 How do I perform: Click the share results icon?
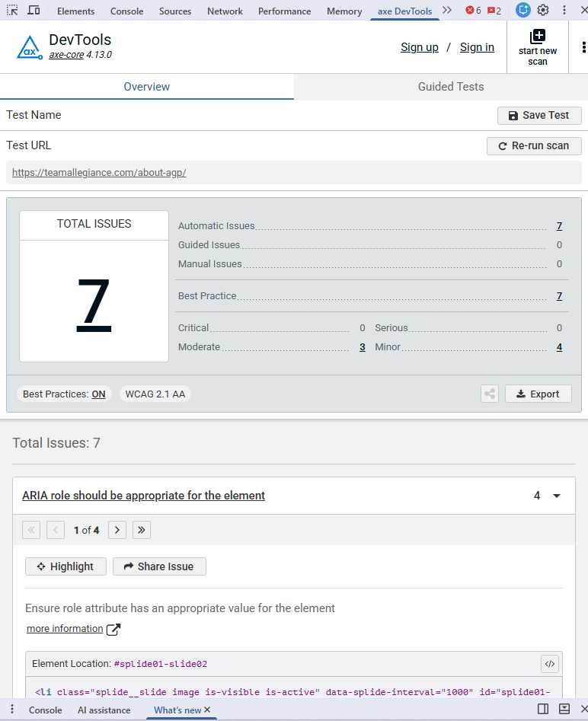click(490, 394)
